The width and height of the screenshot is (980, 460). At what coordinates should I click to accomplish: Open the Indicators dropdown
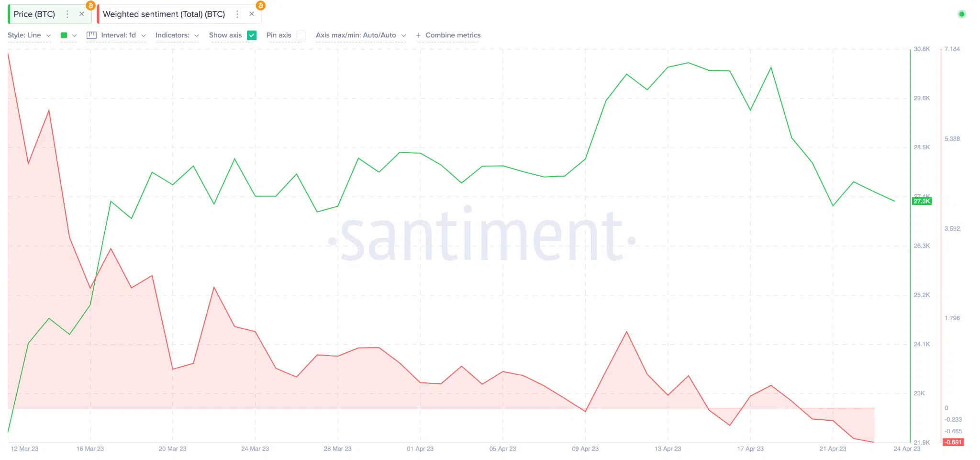[177, 35]
